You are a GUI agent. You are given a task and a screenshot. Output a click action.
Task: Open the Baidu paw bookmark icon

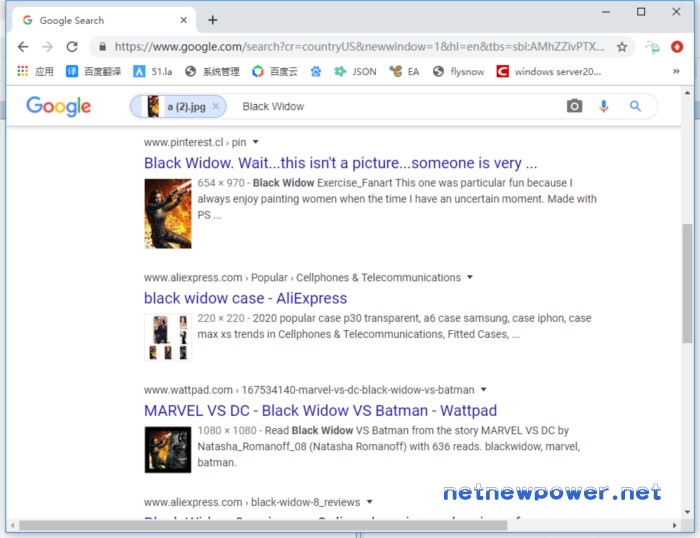(x=316, y=71)
